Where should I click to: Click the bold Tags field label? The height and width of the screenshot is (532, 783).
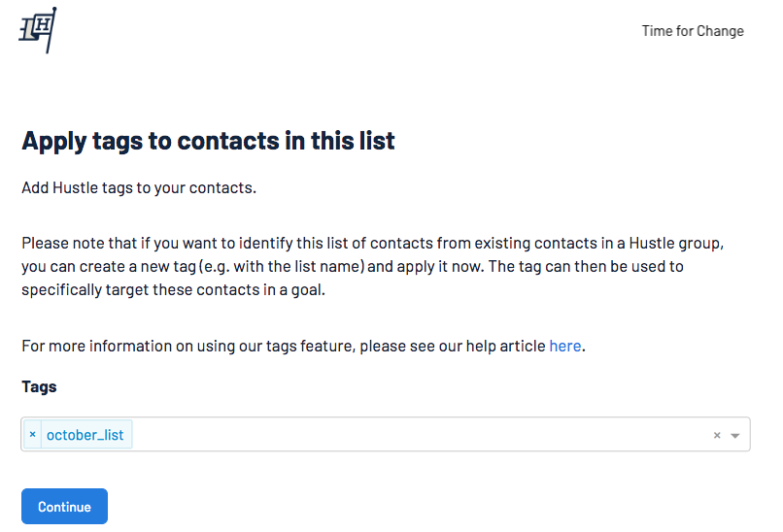click(39, 386)
